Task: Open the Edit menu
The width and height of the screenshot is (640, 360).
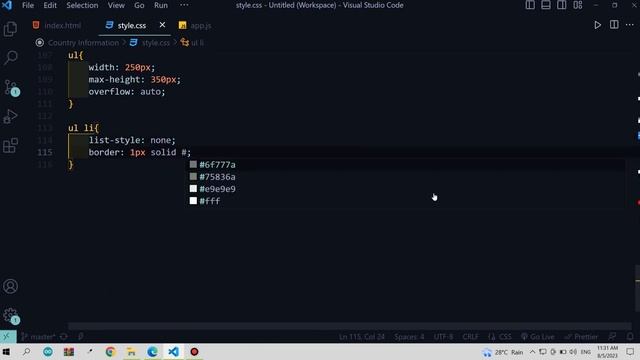Action: click(50, 5)
